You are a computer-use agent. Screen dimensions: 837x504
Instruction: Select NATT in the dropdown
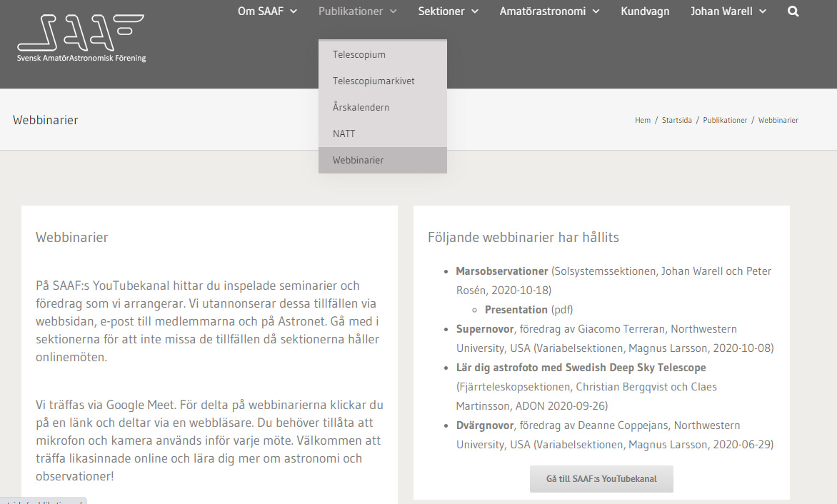(344, 134)
